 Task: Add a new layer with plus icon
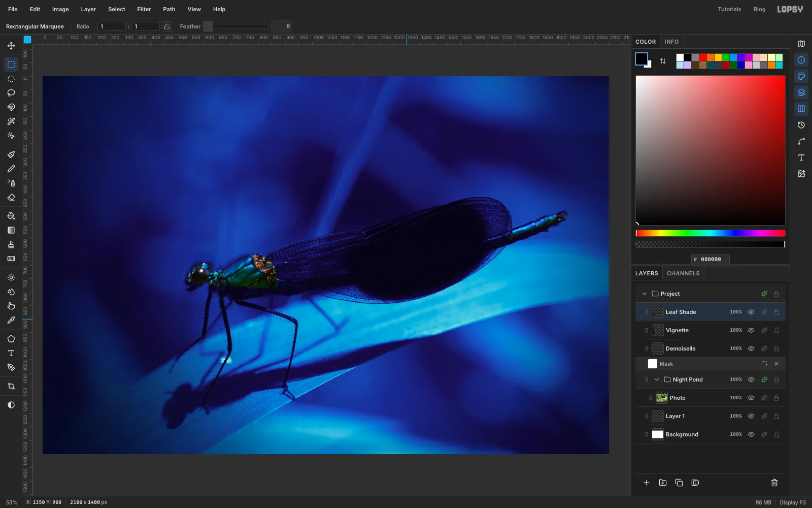647,483
